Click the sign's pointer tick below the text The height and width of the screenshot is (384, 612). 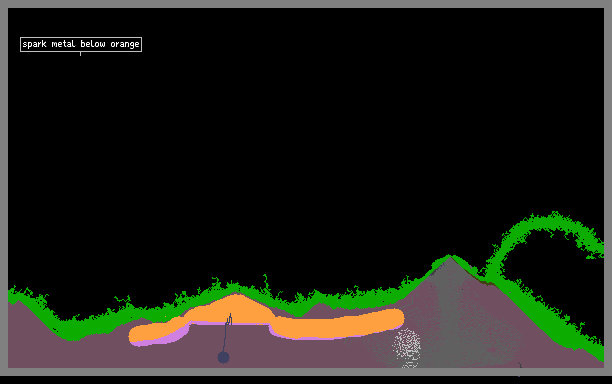click(80, 54)
